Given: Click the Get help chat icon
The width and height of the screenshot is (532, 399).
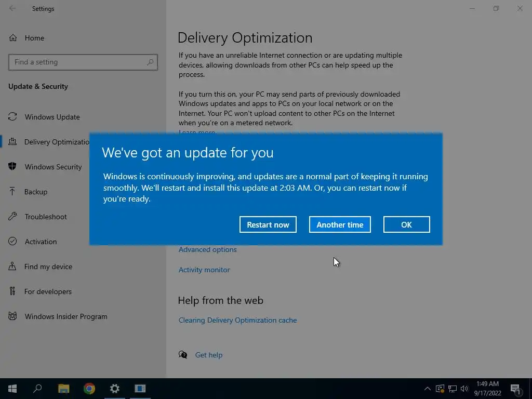Looking at the screenshot, I should point(183,355).
